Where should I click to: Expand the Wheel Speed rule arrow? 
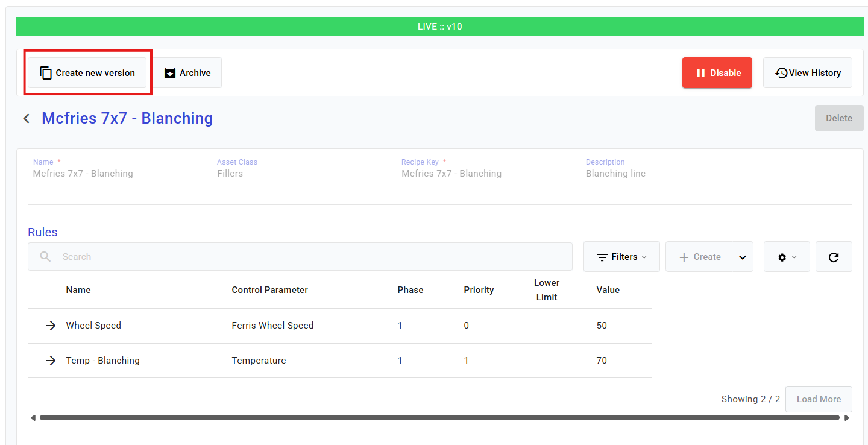(51, 326)
